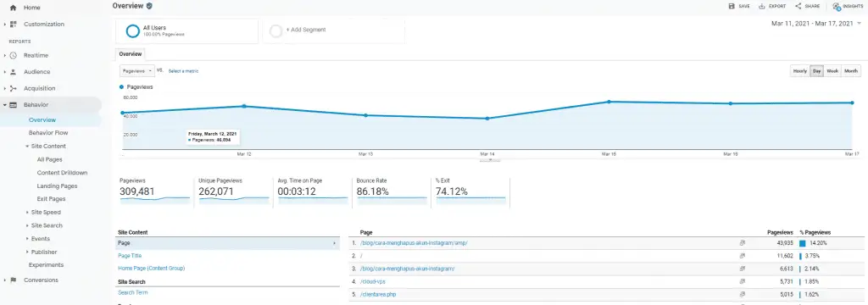Switch chart to Hourly view
The image size is (868, 305).
click(x=800, y=71)
